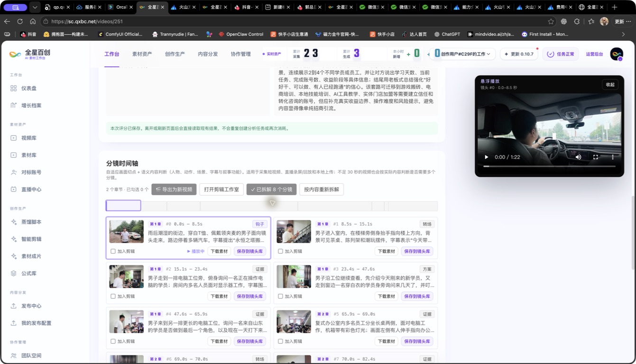Check 加入剪辑 for shot #3
This screenshot has width=636, height=364.
[x=280, y=296]
